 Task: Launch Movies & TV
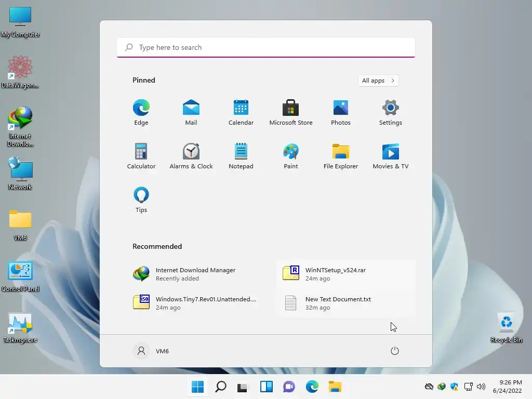tap(391, 156)
